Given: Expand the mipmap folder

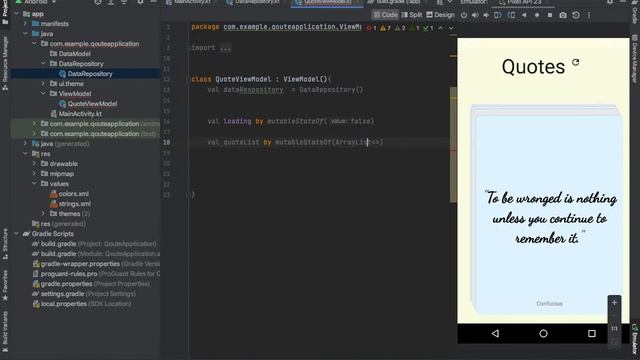Looking at the screenshot, I should pos(34,173).
